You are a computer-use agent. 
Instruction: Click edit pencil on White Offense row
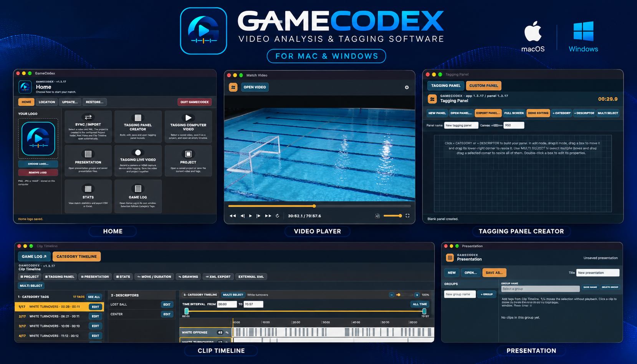click(227, 333)
